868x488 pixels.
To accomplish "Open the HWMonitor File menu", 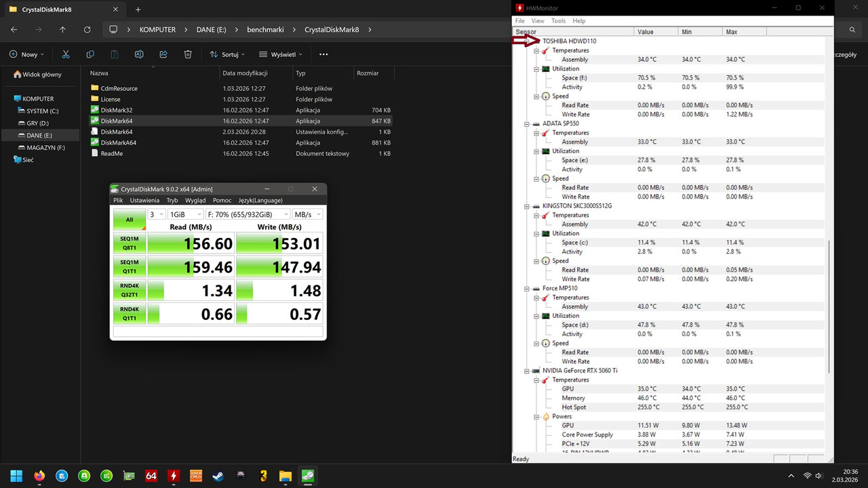I will tap(519, 21).
